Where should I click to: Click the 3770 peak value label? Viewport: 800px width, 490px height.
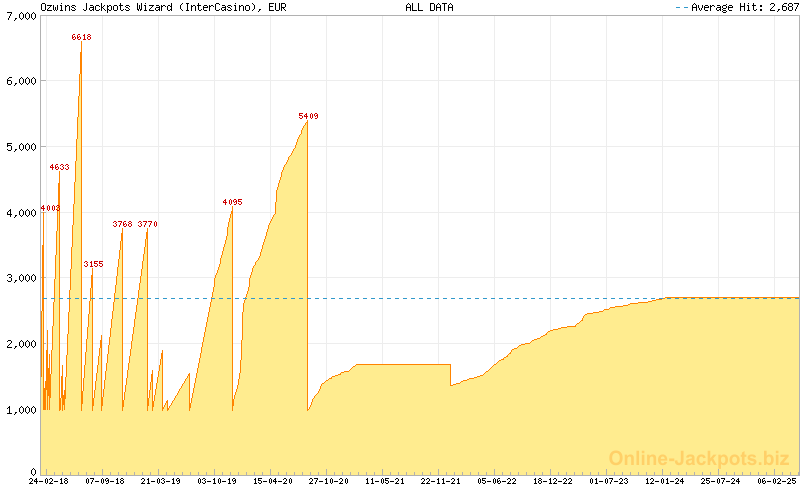point(147,224)
